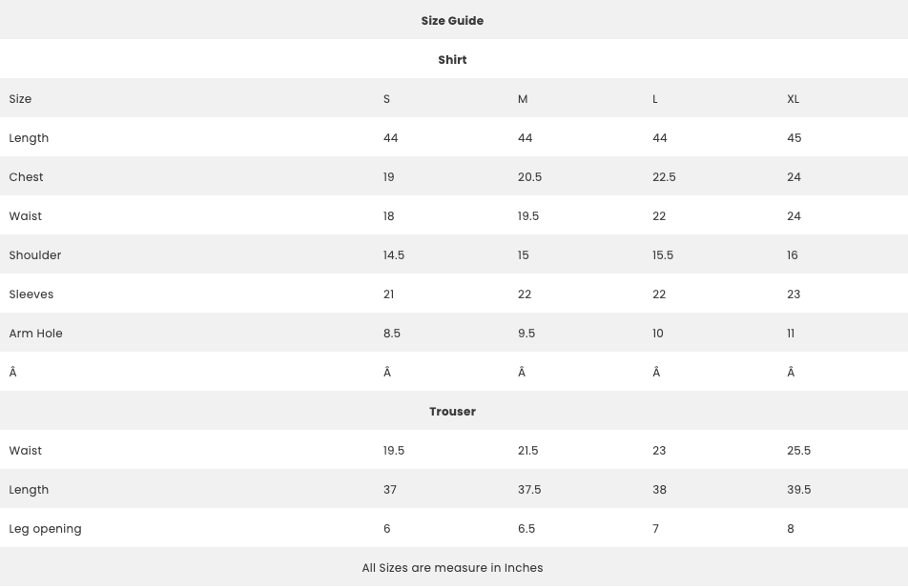
Task: Select the M size column header
Action: [523, 99]
